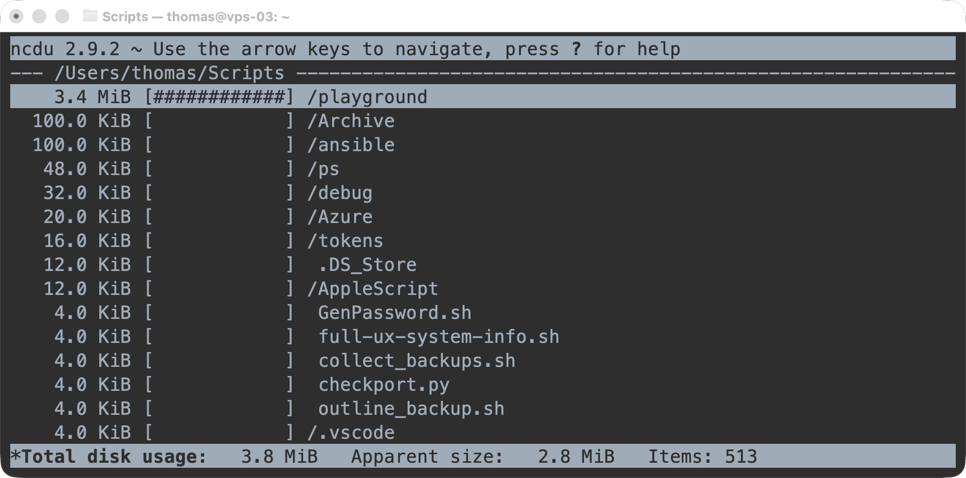The width and height of the screenshot is (966, 478).
Task: Click the collect_backups.sh file
Action: (x=416, y=361)
